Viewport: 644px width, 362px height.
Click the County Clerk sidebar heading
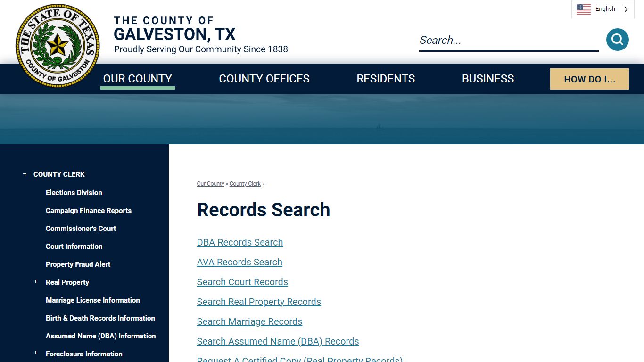tap(59, 174)
